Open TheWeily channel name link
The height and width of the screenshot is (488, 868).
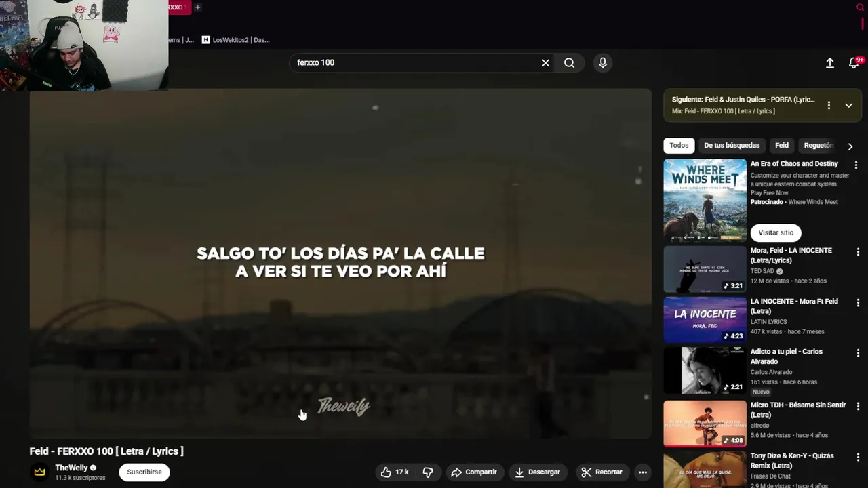(x=71, y=468)
